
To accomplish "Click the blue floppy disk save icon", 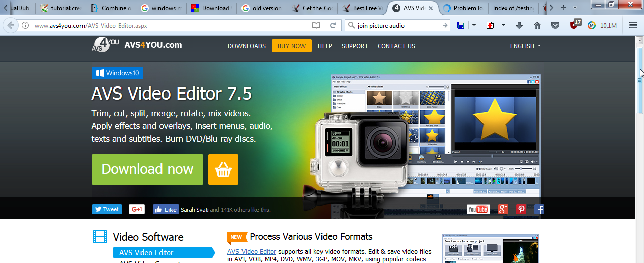I will pyautogui.click(x=461, y=25).
